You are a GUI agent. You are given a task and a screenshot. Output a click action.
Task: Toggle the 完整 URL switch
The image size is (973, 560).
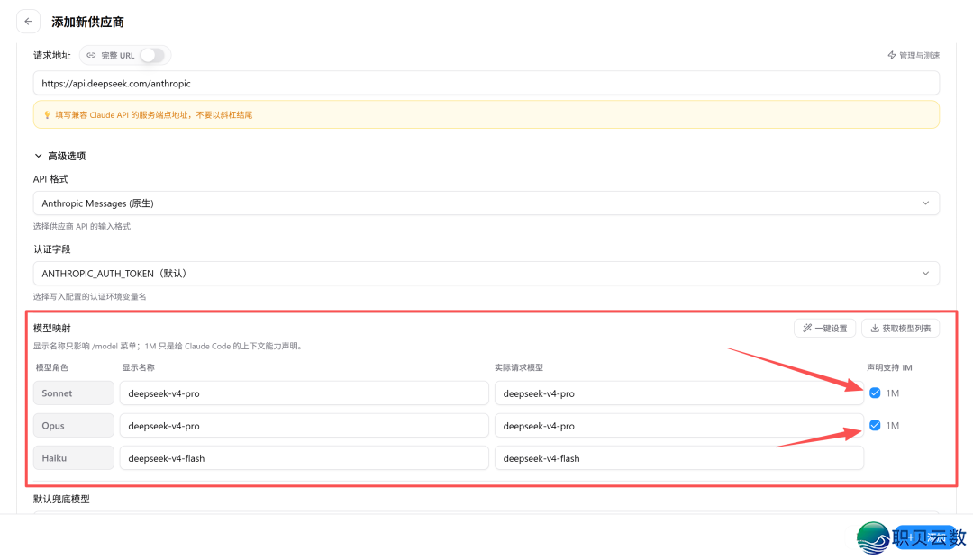coord(152,55)
